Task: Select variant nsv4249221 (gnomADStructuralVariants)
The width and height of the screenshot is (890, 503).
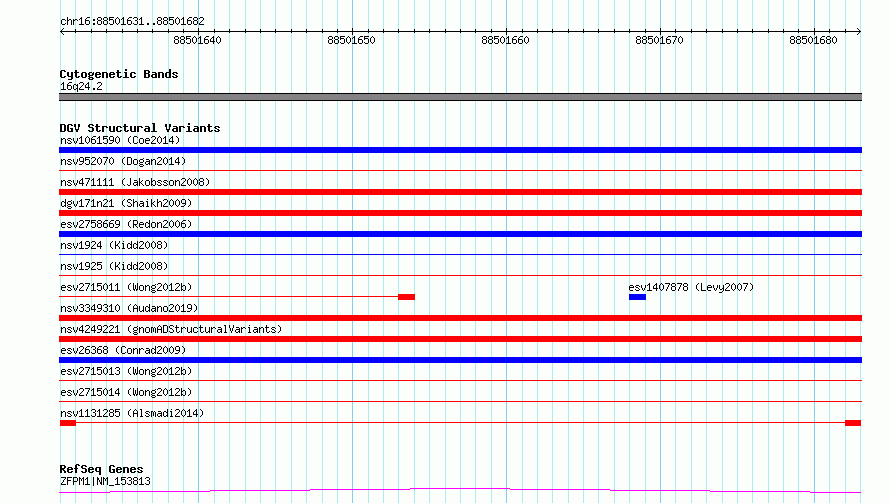Action: point(171,329)
